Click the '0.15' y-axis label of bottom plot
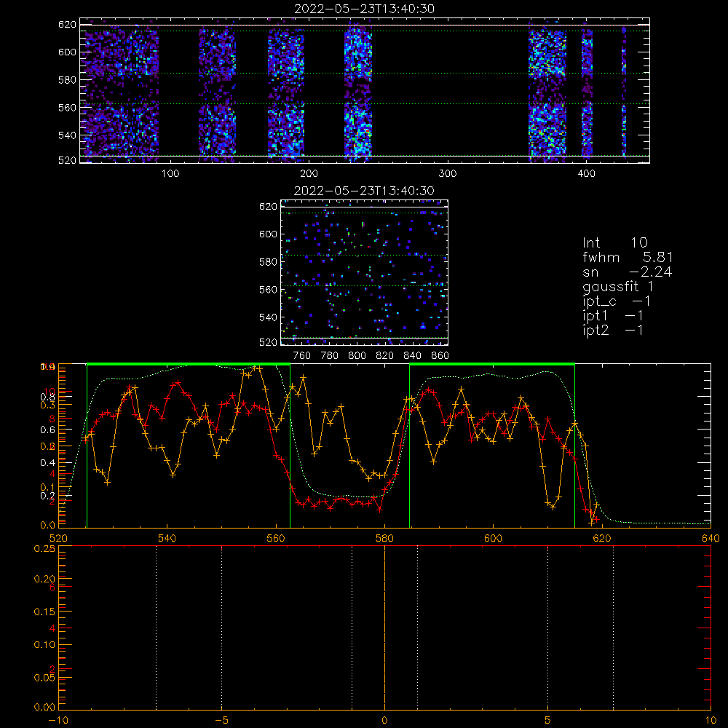Screen dimensions: 728x728 tap(44, 612)
